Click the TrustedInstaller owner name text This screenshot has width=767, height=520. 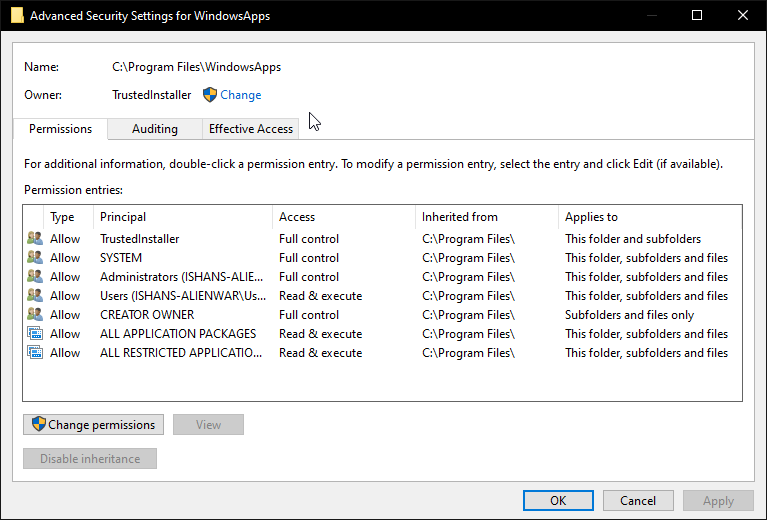click(x=152, y=95)
